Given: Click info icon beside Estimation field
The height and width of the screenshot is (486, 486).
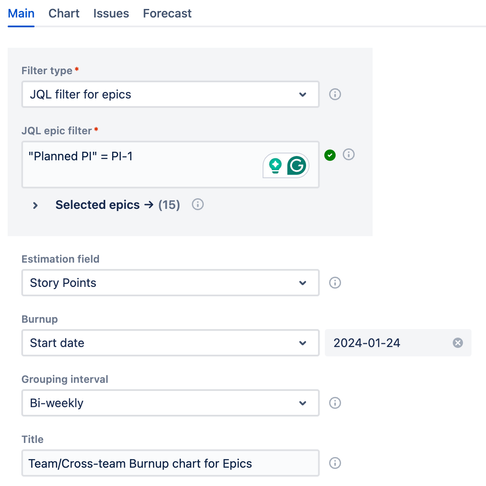Looking at the screenshot, I should click(335, 283).
